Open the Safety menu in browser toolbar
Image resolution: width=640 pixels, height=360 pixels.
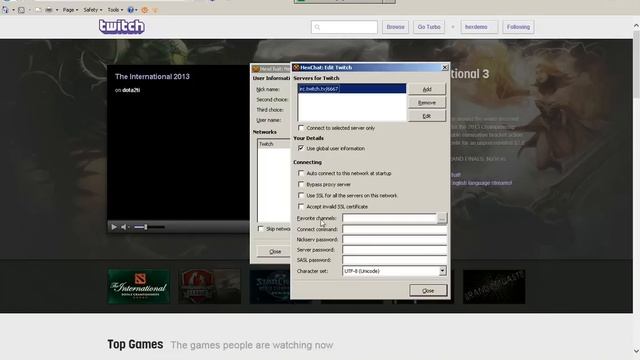click(92, 10)
